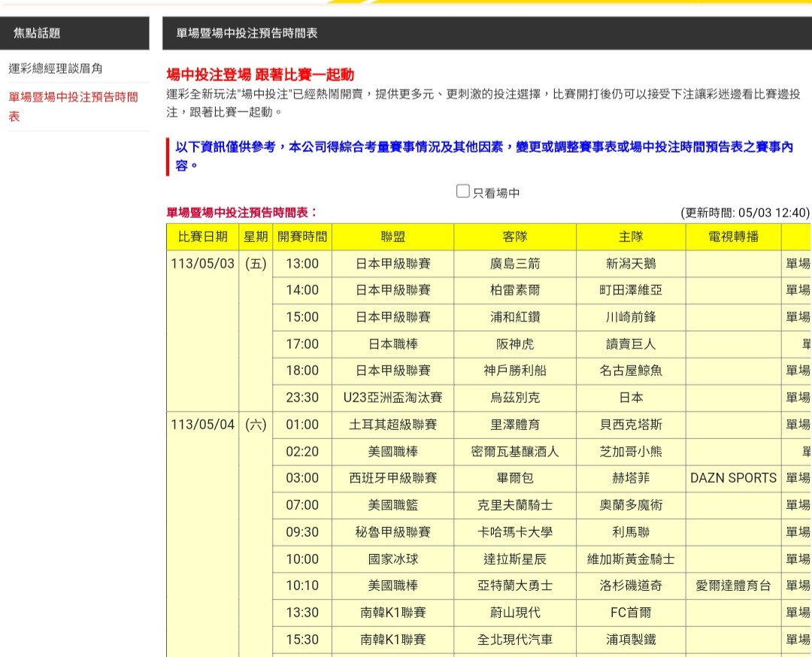812x657 pixels.
Task: Open the 單場暨場中投注預告時間表 sidebar link
Action: click(x=74, y=106)
